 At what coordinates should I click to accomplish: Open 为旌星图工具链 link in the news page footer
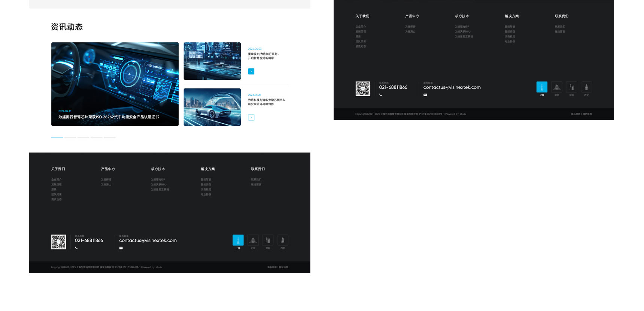(x=160, y=190)
